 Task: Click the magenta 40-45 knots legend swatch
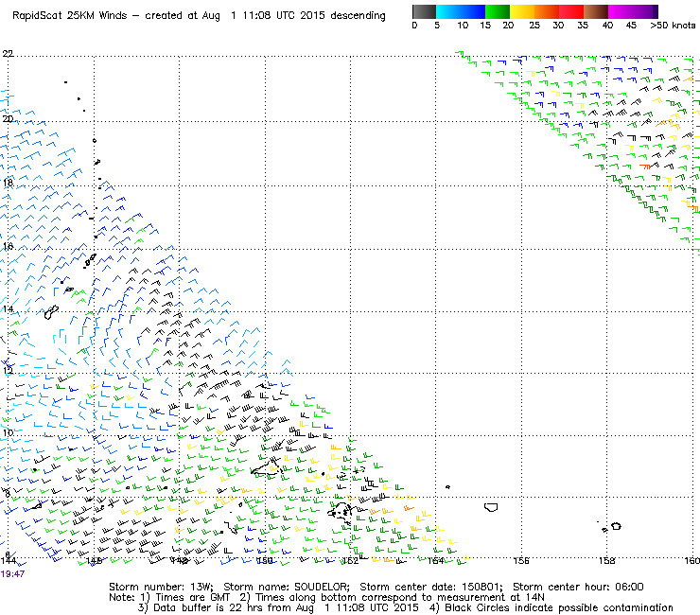click(621, 11)
